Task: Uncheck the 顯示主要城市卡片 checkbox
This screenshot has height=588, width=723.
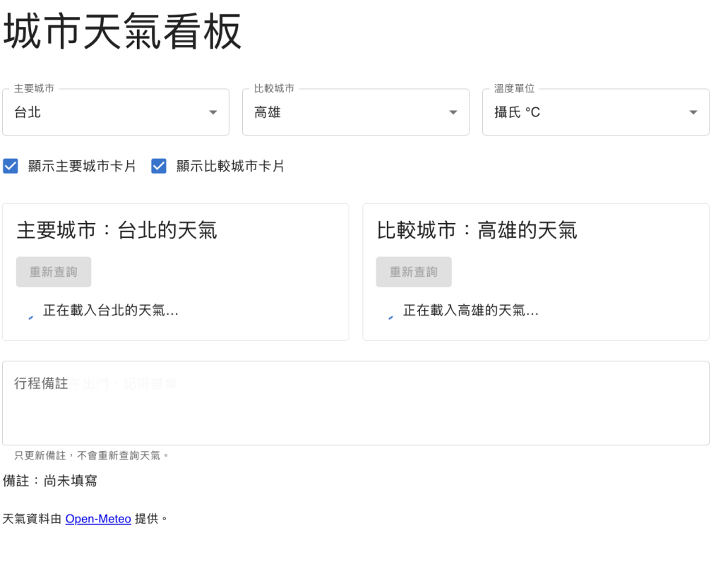Action: click(x=11, y=166)
